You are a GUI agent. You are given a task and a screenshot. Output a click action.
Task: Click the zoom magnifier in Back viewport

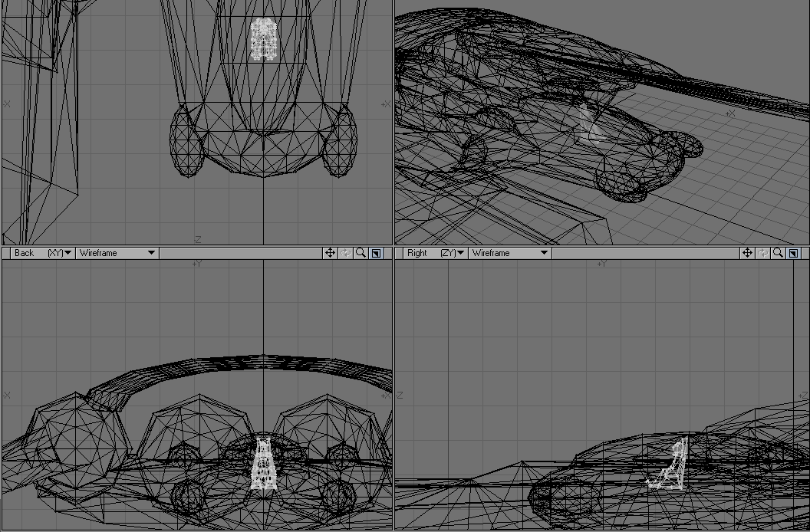click(x=361, y=253)
